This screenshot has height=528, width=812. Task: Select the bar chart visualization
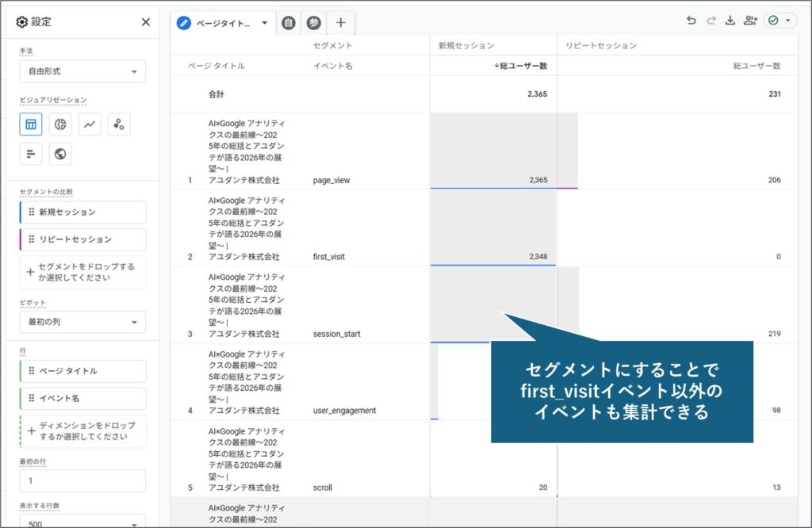(31, 154)
